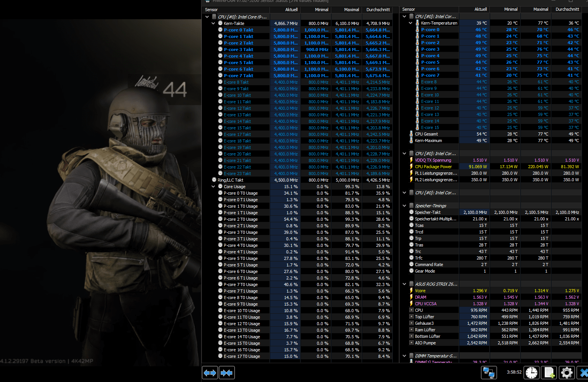The width and height of the screenshot is (588, 382).
Task: Click clock icon beside P-core 3 Takt
Action: (220, 50)
